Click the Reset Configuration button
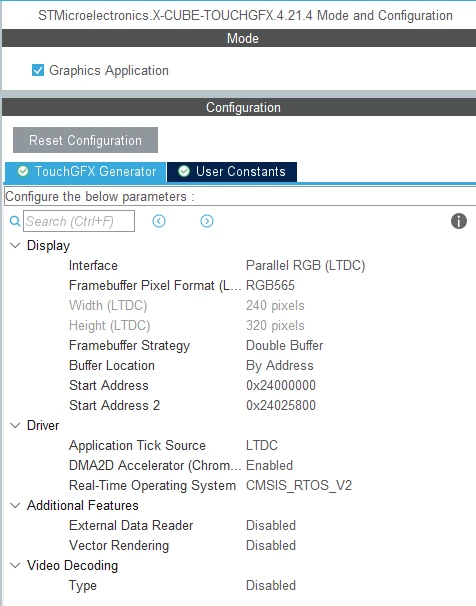476x606 pixels. (x=85, y=140)
